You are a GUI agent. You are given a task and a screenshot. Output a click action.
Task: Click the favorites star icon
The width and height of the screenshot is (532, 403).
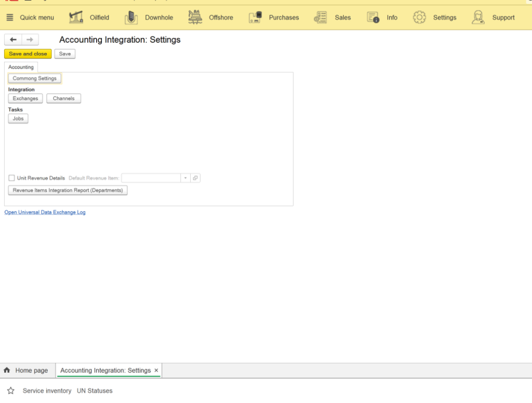tap(10, 391)
